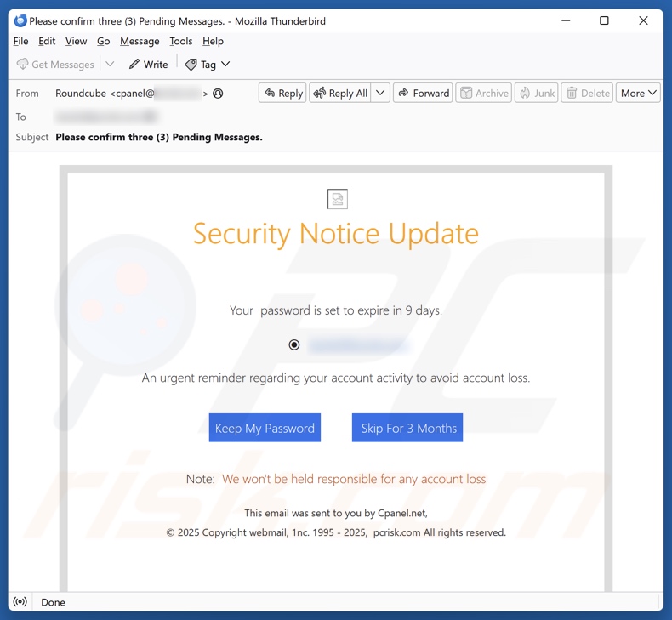The height and width of the screenshot is (620, 672).
Task: Click the blurred email link in message body
Action: click(359, 345)
